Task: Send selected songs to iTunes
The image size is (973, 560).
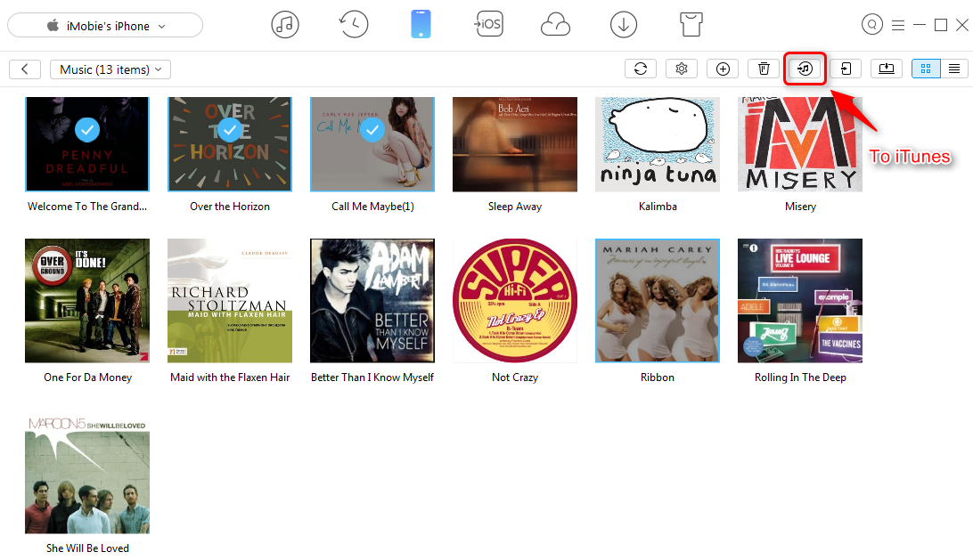Action: point(805,69)
